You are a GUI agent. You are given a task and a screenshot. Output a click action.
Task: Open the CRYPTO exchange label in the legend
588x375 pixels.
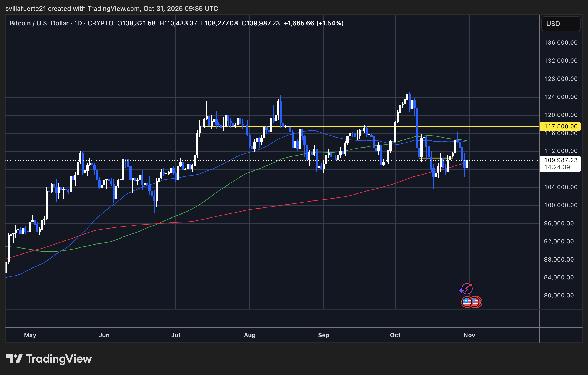(x=100, y=23)
